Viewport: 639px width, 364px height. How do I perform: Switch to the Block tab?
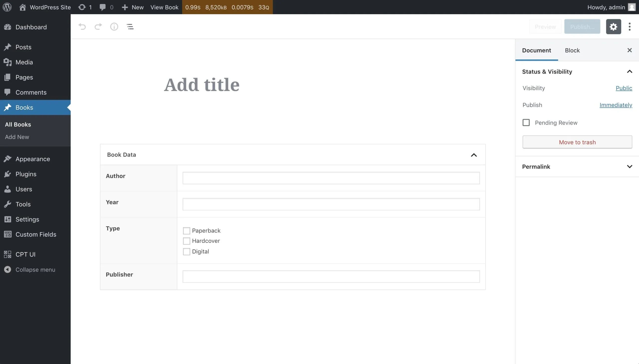[x=572, y=51]
